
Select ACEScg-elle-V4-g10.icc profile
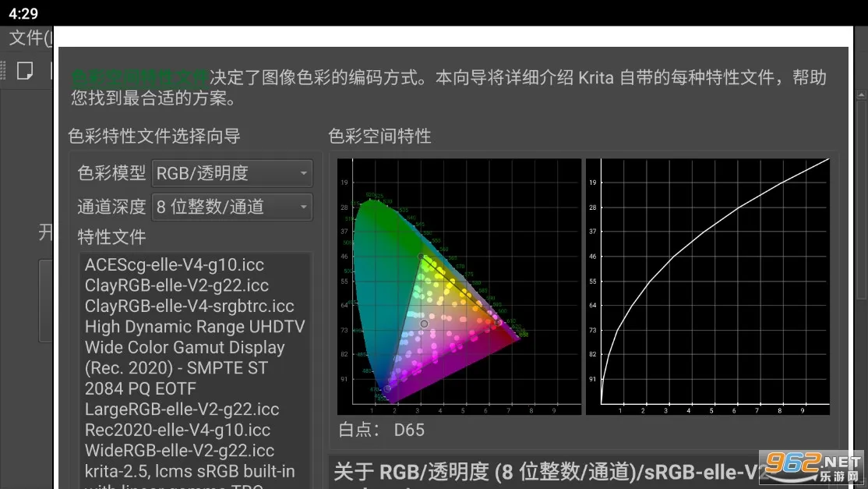point(175,264)
